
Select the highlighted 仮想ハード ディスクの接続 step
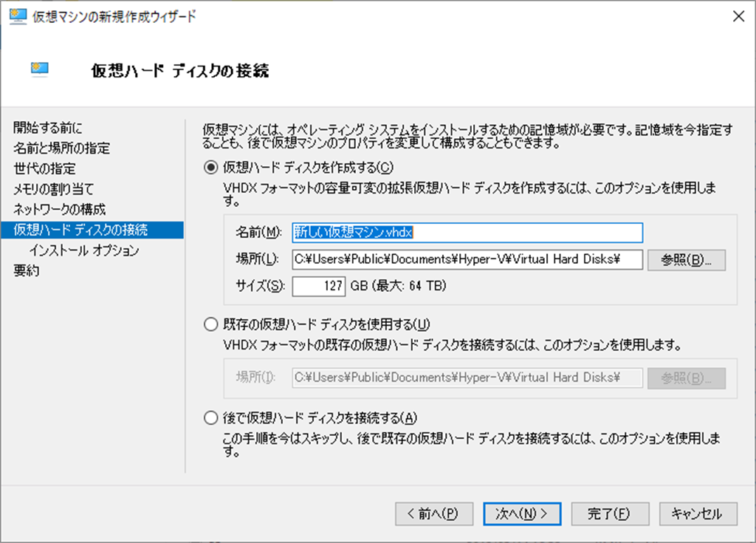(80, 230)
